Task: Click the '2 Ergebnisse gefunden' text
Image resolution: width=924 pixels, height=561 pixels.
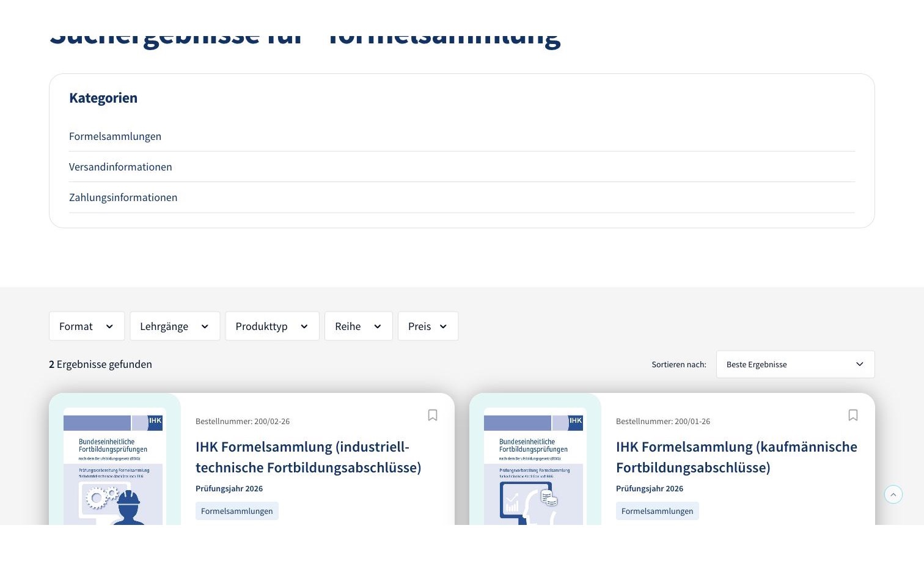Action: pos(100,364)
